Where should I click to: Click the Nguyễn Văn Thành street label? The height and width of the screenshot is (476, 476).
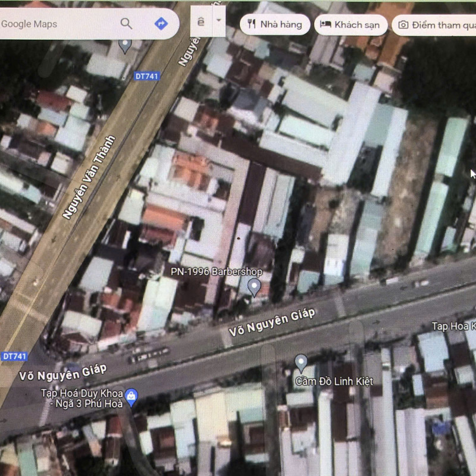89,178
